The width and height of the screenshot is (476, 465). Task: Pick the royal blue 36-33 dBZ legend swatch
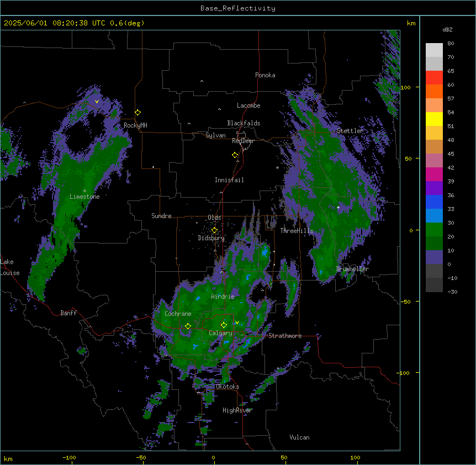[434, 202]
